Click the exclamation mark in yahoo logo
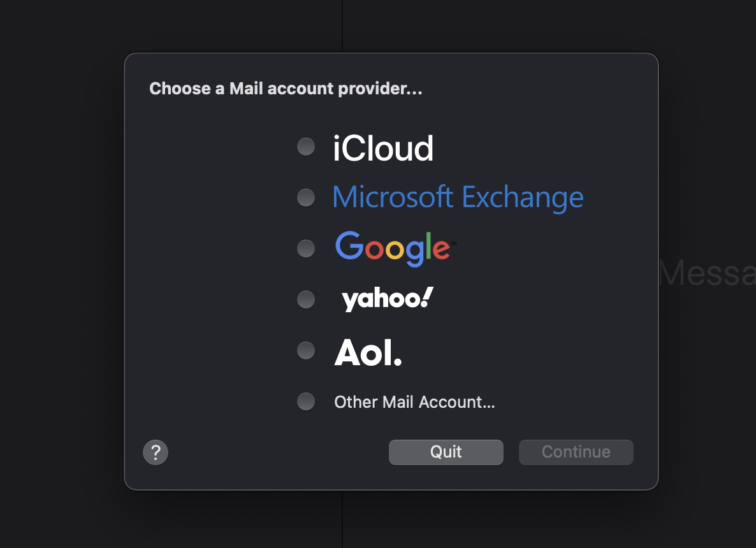Viewport: 756px width, 548px height. [x=426, y=297]
